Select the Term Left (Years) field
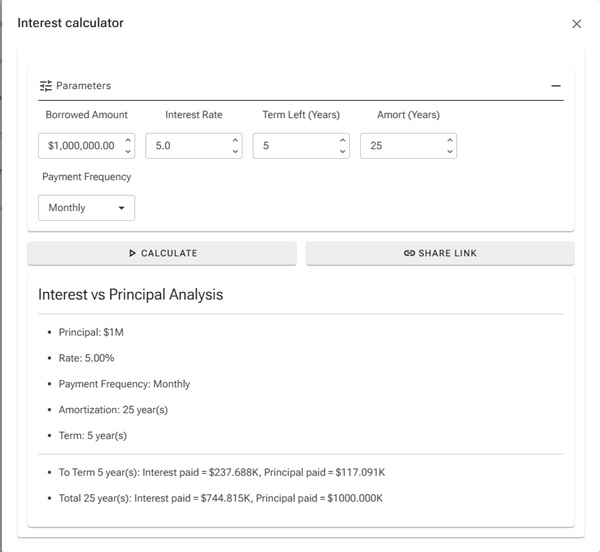The width and height of the screenshot is (600, 552). (294, 146)
